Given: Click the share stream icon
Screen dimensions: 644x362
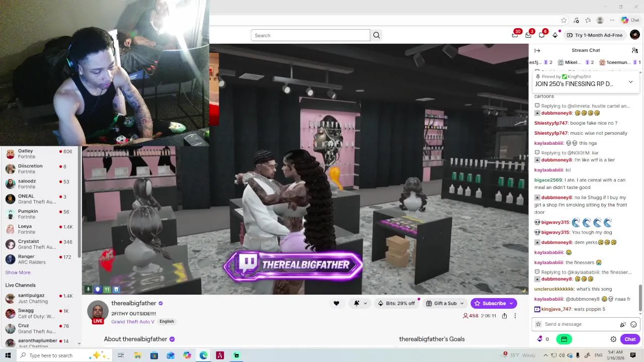Looking at the screenshot, I should (504, 316).
